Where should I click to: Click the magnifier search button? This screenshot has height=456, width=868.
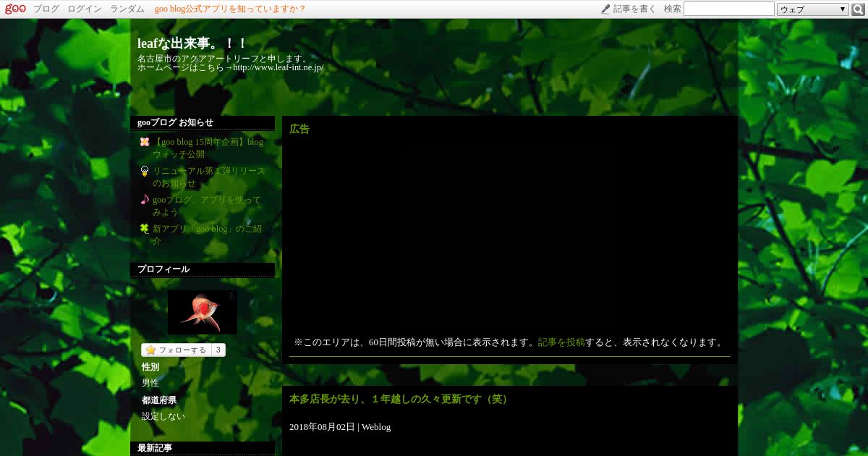coord(859,9)
